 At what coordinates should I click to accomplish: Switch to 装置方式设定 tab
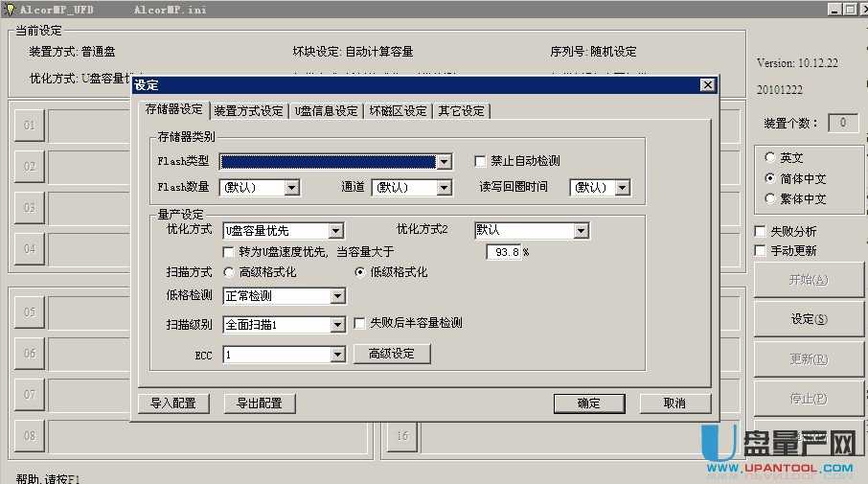coord(249,111)
